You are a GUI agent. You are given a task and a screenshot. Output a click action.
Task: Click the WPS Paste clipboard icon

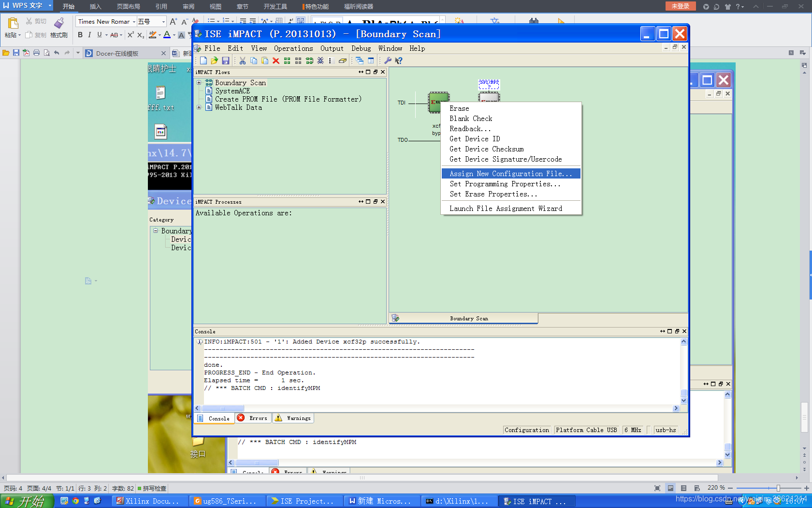13,22
